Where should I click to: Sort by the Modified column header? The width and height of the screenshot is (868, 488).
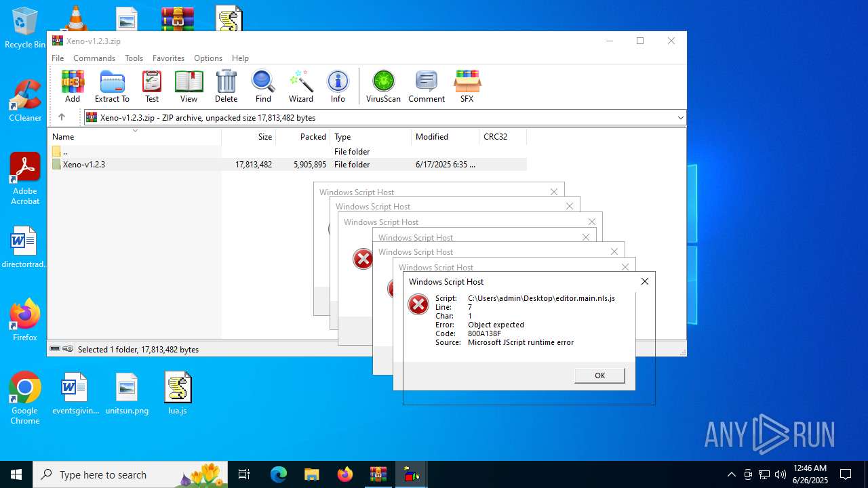pos(446,137)
